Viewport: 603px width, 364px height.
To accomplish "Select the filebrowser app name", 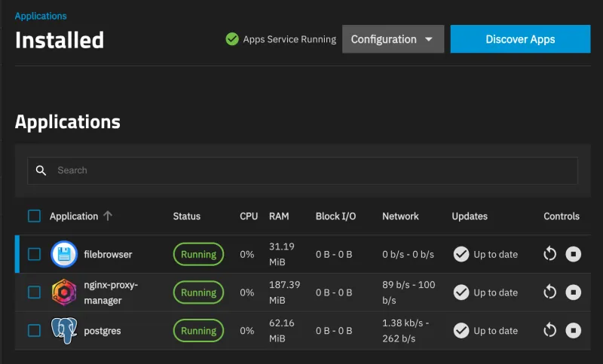I will click(108, 255).
